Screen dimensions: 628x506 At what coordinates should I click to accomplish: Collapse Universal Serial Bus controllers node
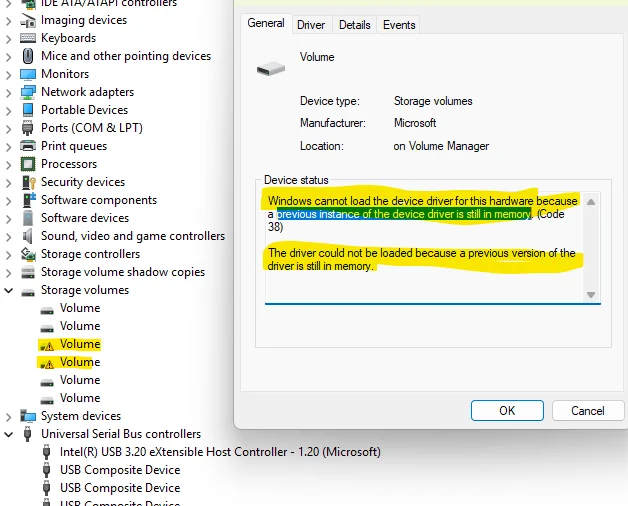coord(8,434)
